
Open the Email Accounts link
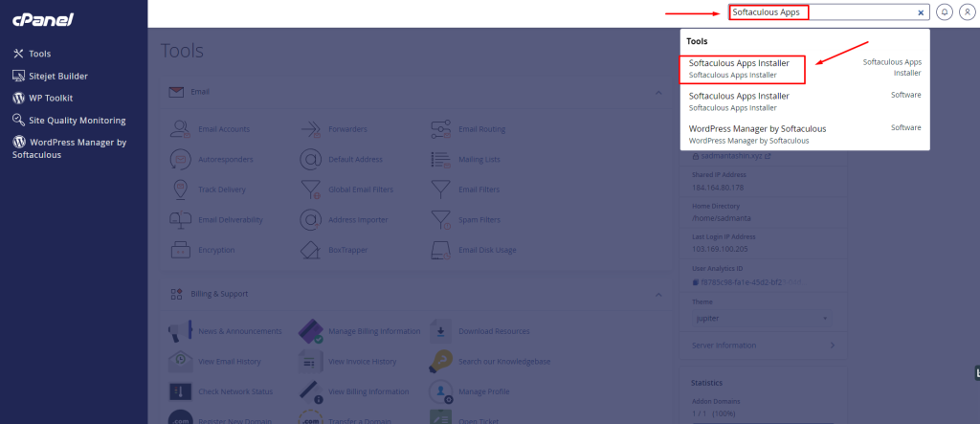[224, 129]
